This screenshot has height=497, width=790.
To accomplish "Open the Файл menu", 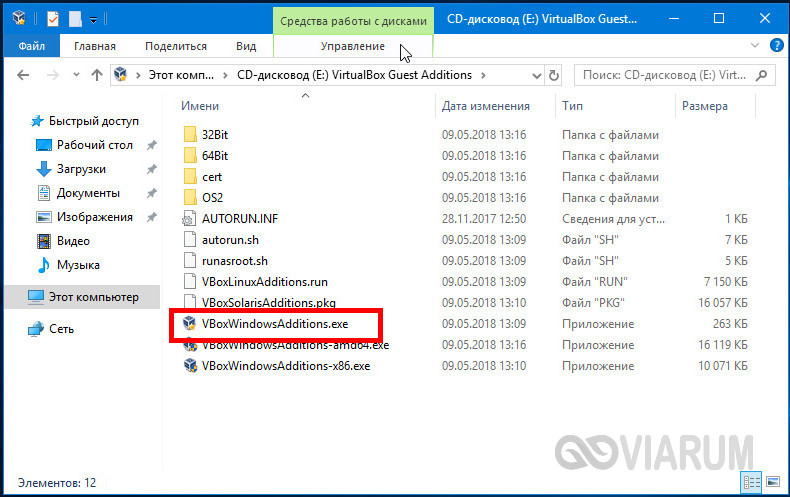I will 32,46.
